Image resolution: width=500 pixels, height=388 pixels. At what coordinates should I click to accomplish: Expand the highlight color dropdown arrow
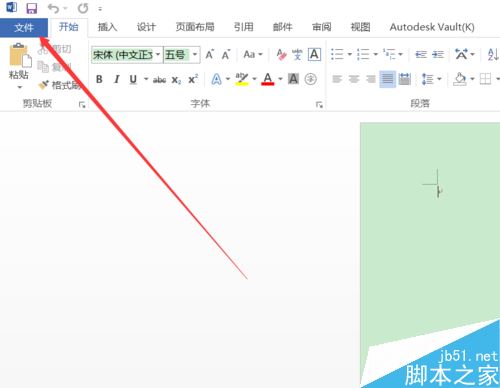[x=254, y=79]
